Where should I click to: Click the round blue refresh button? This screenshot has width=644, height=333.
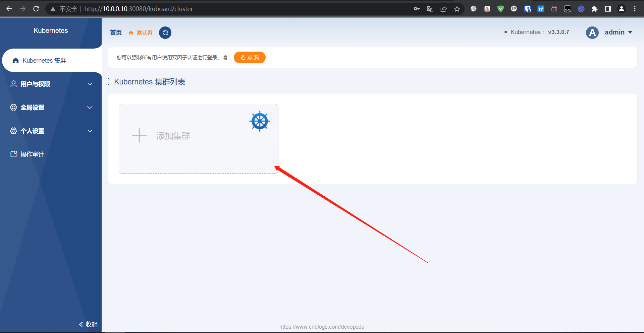(x=165, y=32)
